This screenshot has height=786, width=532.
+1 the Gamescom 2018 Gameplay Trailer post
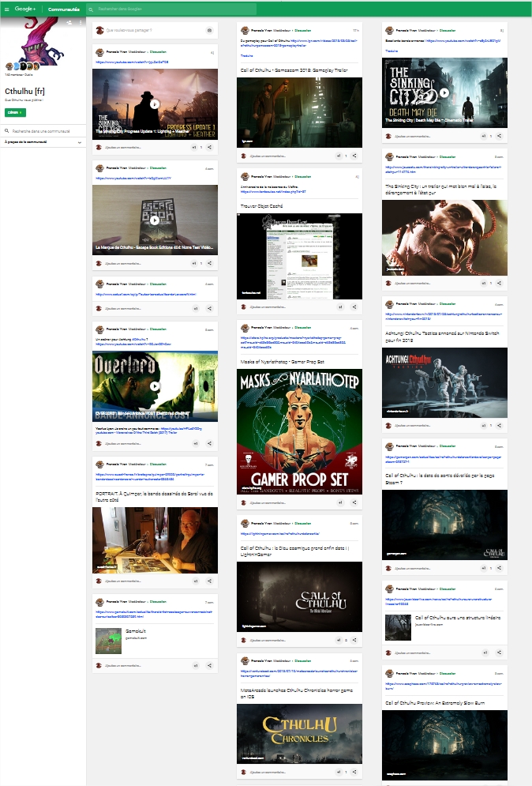(x=339, y=156)
